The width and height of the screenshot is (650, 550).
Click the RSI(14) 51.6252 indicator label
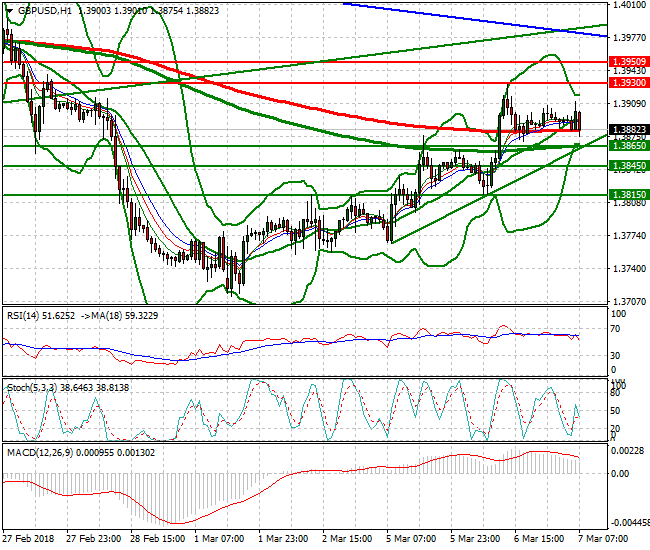coord(41,316)
